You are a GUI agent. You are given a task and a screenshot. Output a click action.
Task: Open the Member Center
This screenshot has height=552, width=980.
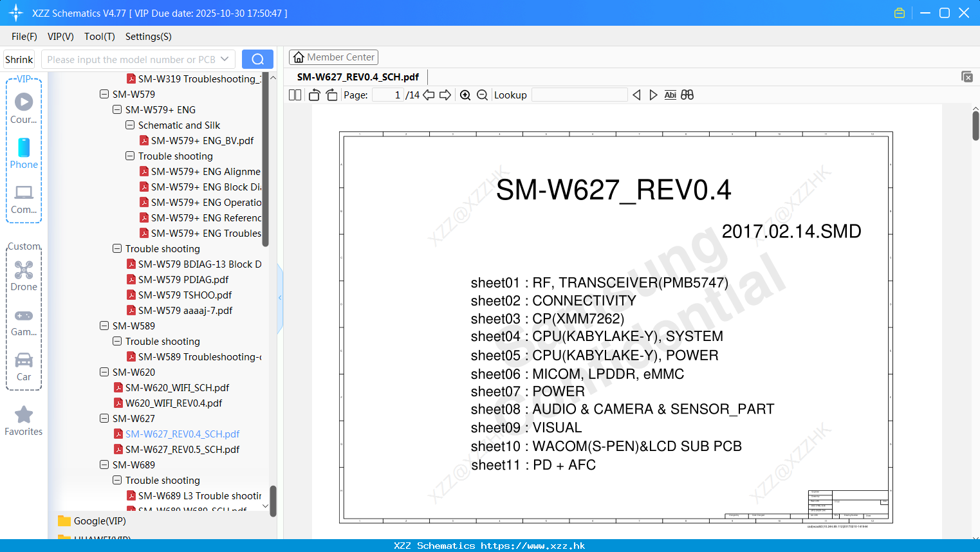click(x=333, y=57)
